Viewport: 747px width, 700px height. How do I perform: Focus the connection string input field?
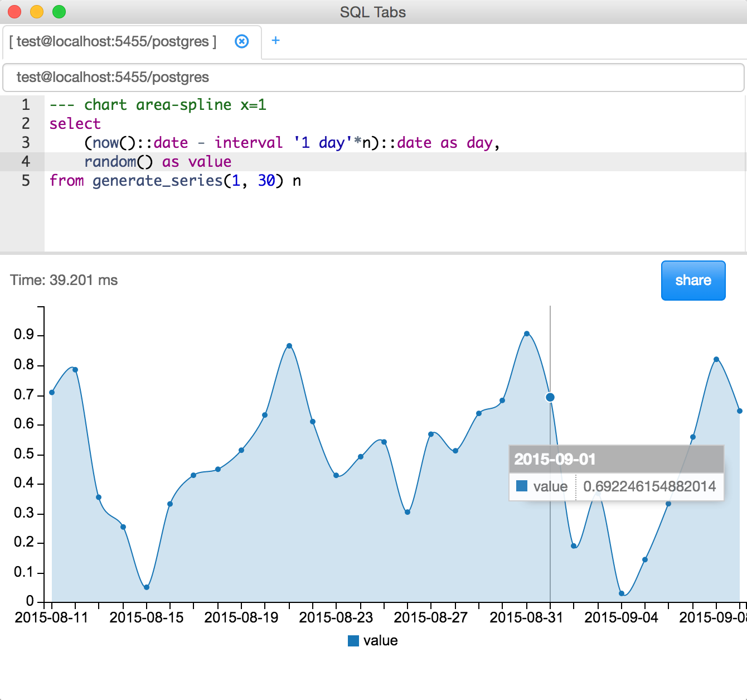[x=373, y=77]
